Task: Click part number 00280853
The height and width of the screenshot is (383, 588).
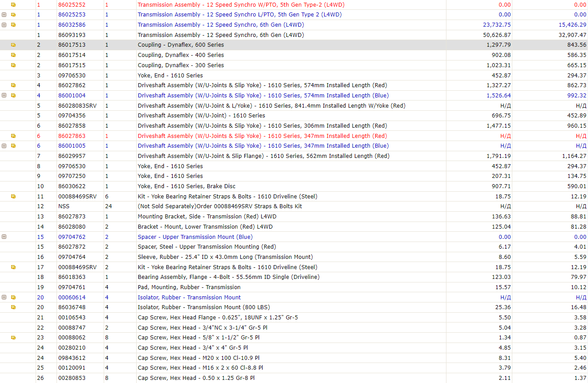Action: [x=72, y=378]
